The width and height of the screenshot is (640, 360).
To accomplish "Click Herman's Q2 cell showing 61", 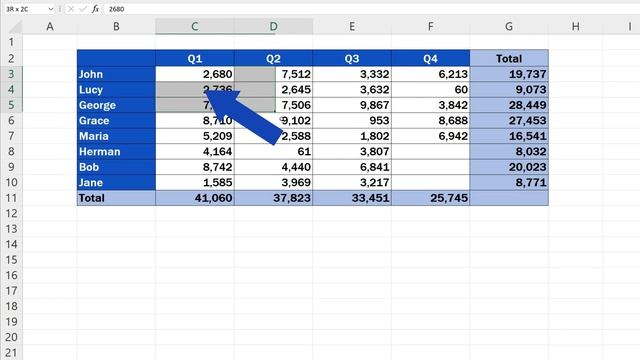I will [x=273, y=151].
